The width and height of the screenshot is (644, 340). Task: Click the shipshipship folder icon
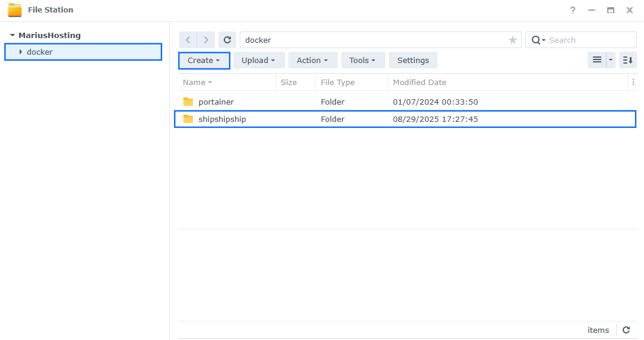[188, 119]
